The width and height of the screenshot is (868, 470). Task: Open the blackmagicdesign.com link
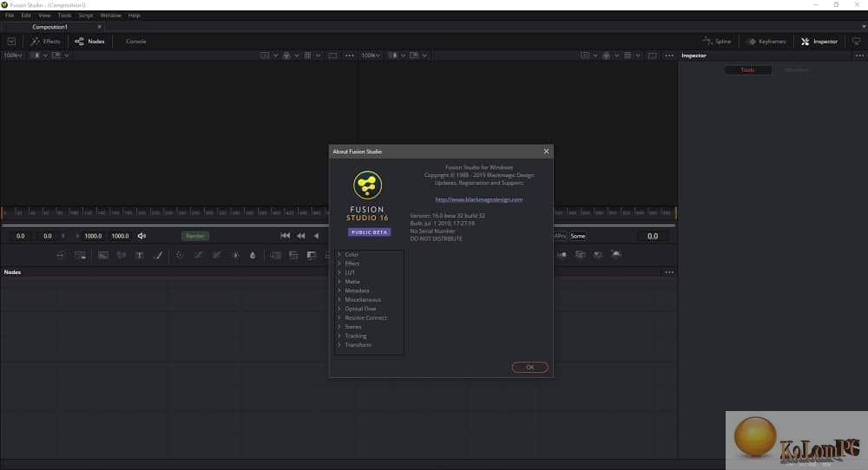click(479, 199)
